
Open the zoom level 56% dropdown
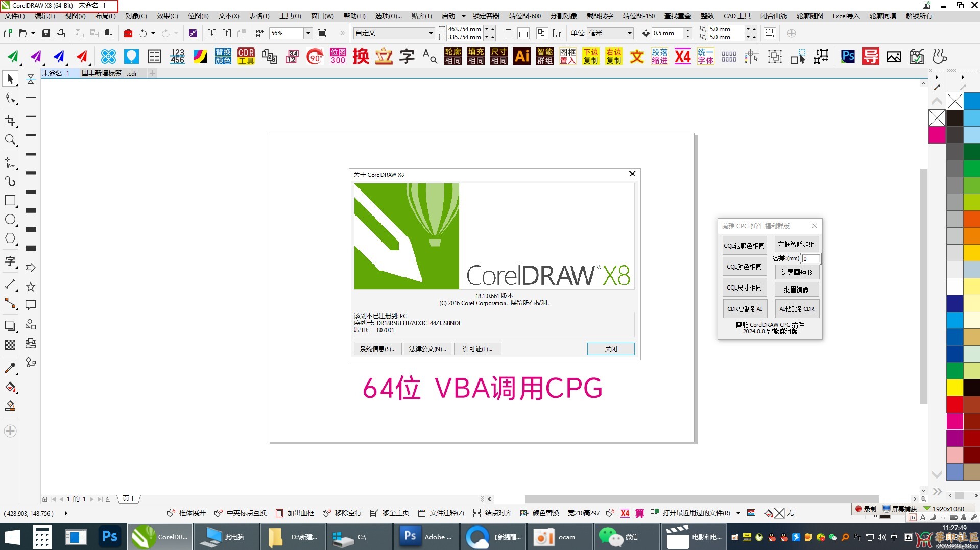point(308,33)
